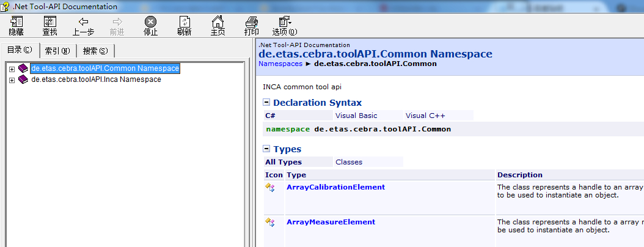Click the Description column header
Image resolution: width=644 pixels, height=247 pixels.
coord(569,175)
